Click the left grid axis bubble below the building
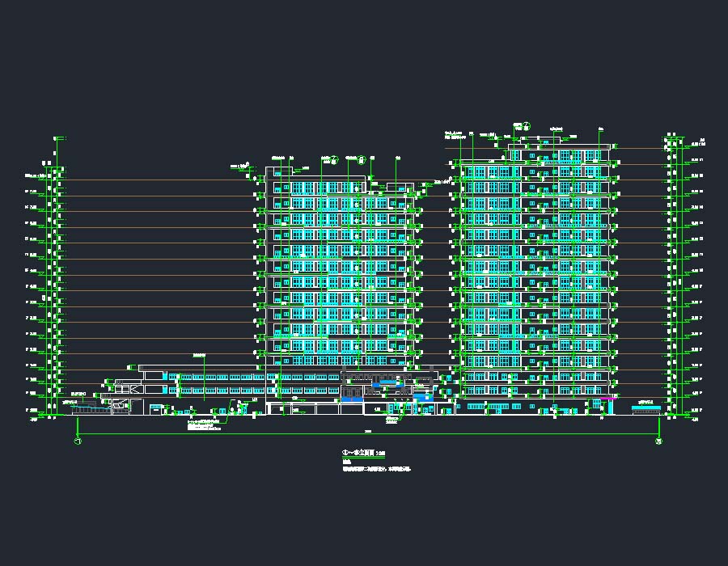The image size is (728, 566). click(78, 441)
